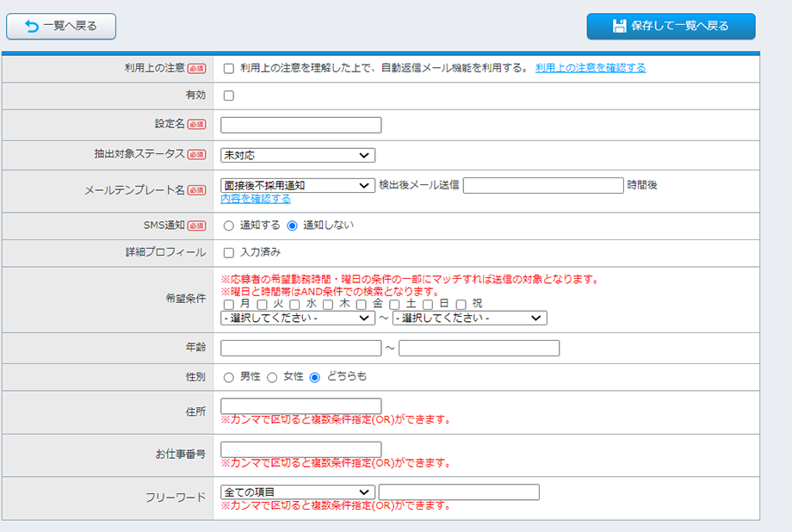This screenshot has width=792, height=532.
Task: Open 利用上の注意を確認する link
Action: [x=590, y=68]
